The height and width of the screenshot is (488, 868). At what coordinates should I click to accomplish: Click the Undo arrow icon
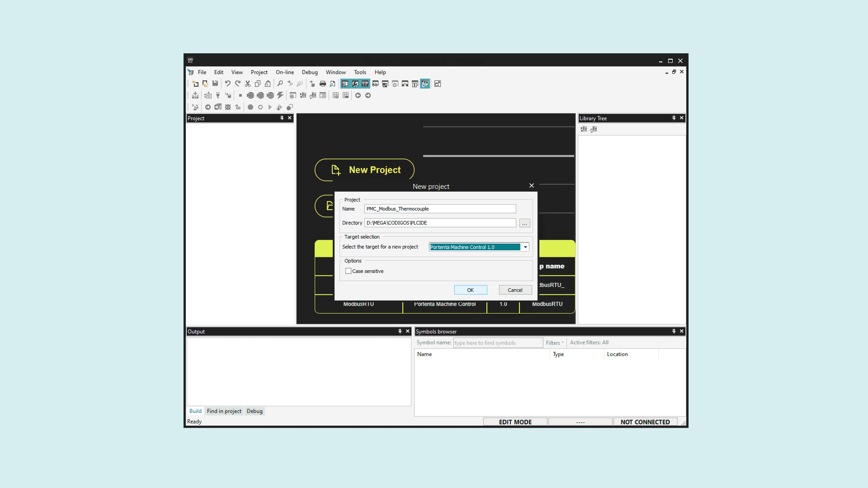point(228,84)
